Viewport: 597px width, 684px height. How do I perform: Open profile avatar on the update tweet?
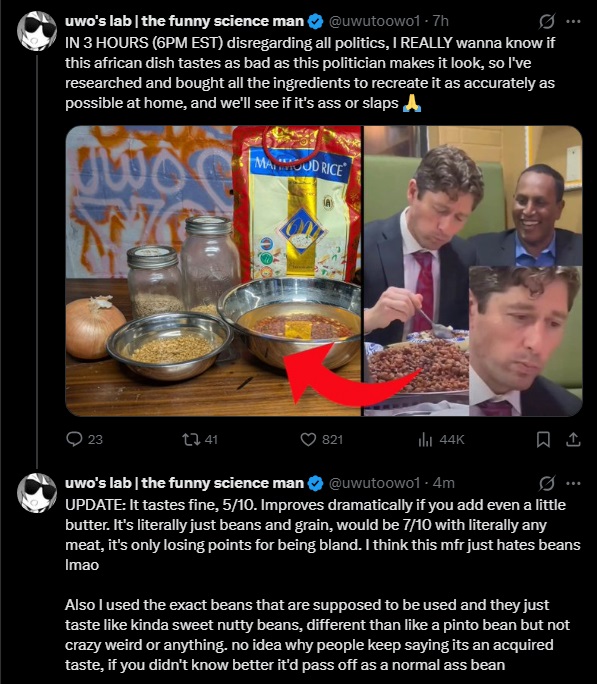[x=37, y=493]
